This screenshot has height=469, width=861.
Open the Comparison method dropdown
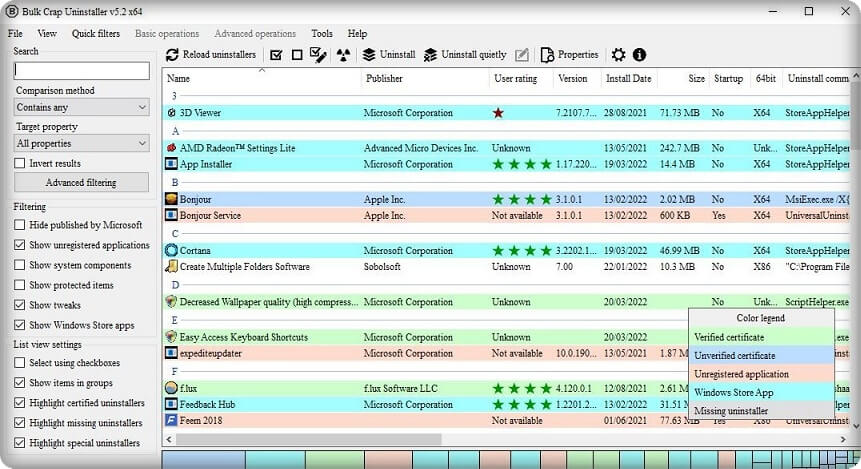[81, 107]
